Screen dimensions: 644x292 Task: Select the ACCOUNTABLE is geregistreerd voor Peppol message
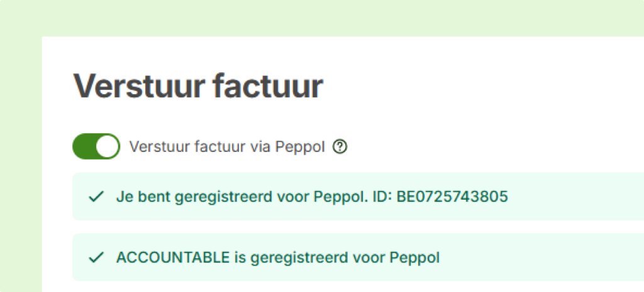277,258
